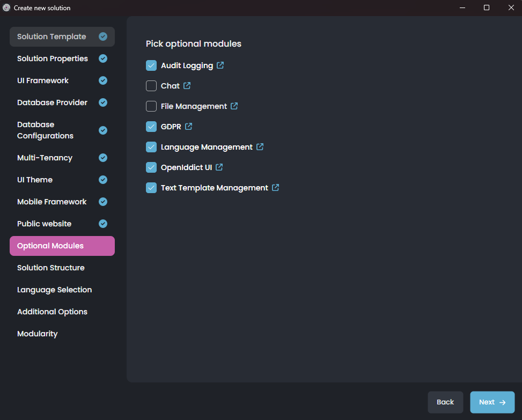
Task: Click the checkmark beside Multi-Tenancy step
Action: (x=102, y=158)
